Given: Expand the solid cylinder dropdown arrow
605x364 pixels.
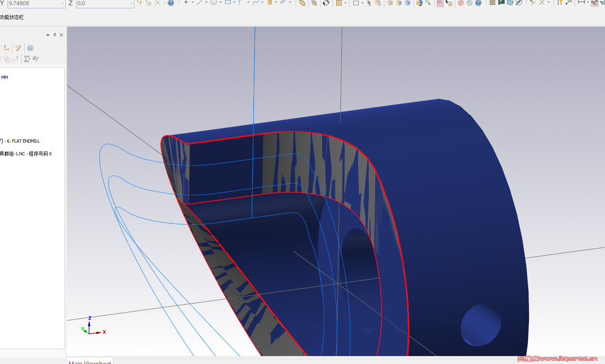Looking at the screenshot, I should pyautogui.click(x=276, y=2).
